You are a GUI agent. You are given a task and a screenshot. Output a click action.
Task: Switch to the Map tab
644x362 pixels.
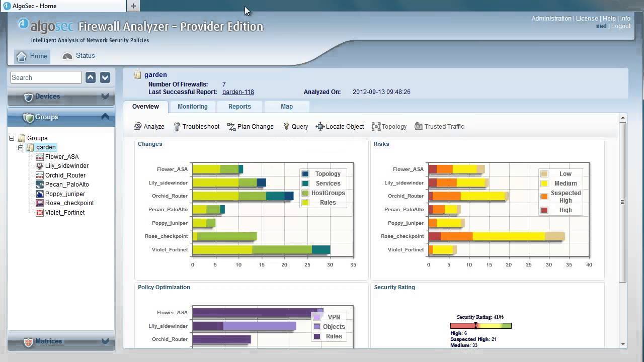287,107
